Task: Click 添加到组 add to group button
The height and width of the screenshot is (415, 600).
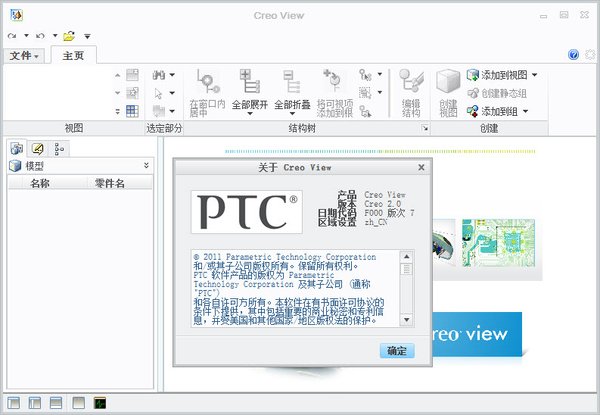Action: [x=492, y=111]
